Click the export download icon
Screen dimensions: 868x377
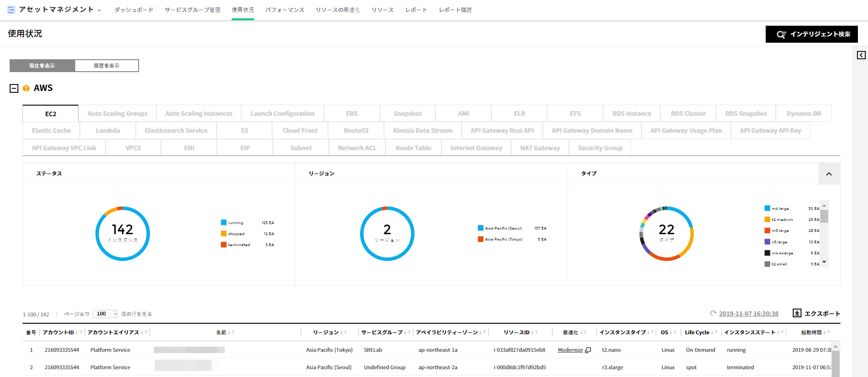[x=797, y=313]
